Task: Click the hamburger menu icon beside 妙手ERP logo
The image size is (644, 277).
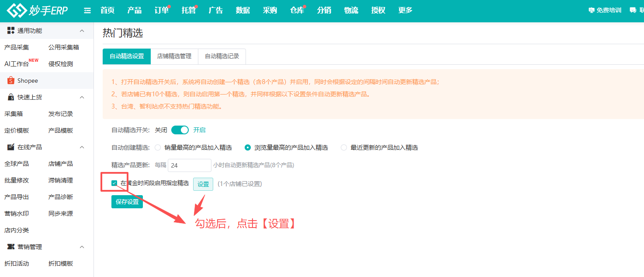Action: (87, 10)
